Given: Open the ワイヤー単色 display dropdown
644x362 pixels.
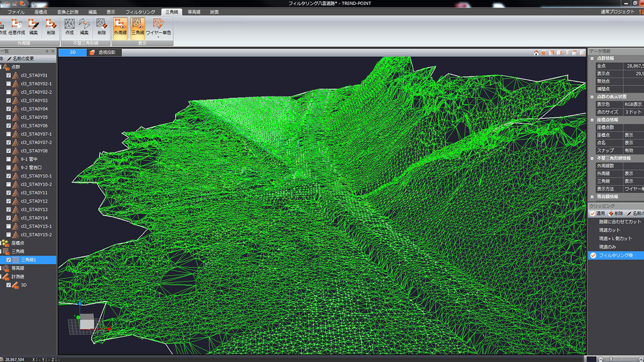Looking at the screenshot, I should (158, 37).
